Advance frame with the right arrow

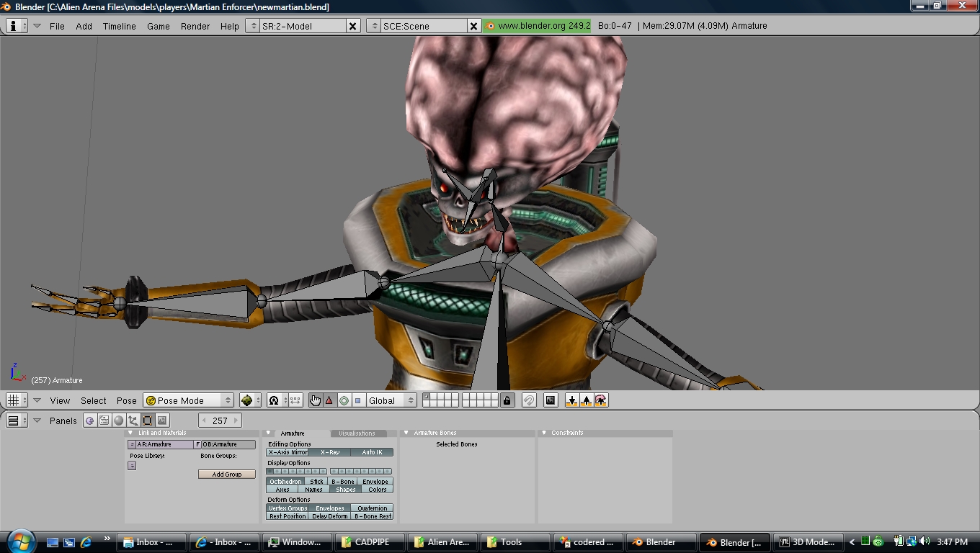[x=236, y=421]
